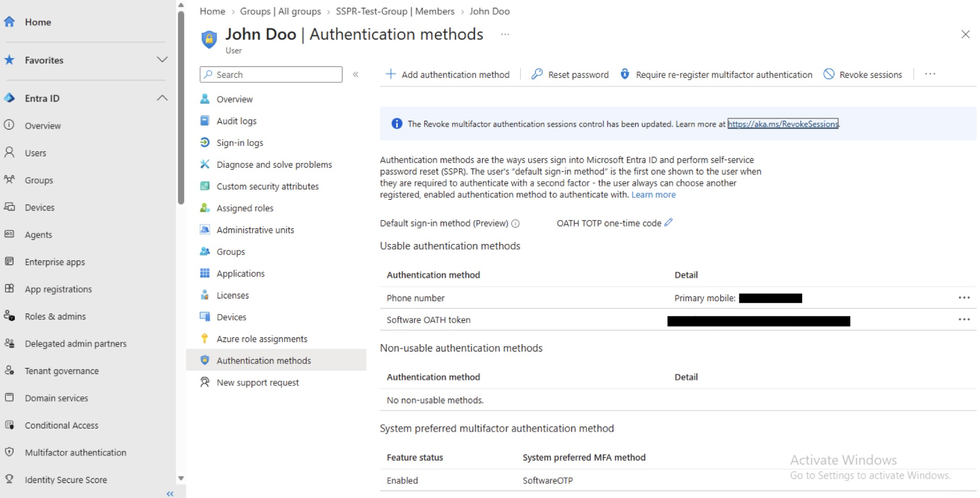Select Custom security attributes
This screenshot has width=980, height=498.
click(x=267, y=186)
